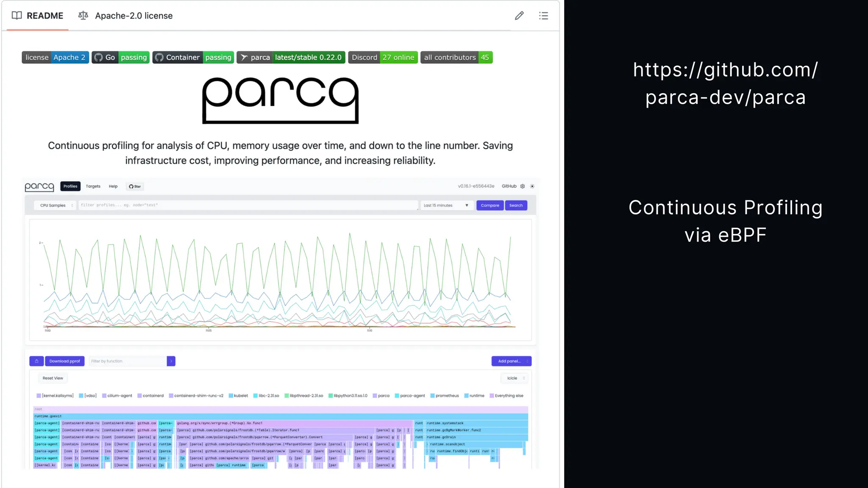
Task: Click the [vdso] legend swatch
Action: coord(81,396)
